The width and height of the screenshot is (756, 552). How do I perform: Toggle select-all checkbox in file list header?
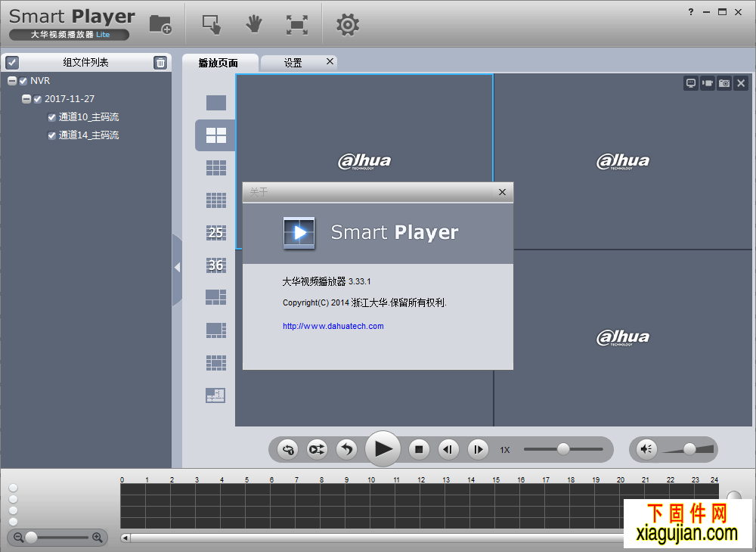coord(12,62)
